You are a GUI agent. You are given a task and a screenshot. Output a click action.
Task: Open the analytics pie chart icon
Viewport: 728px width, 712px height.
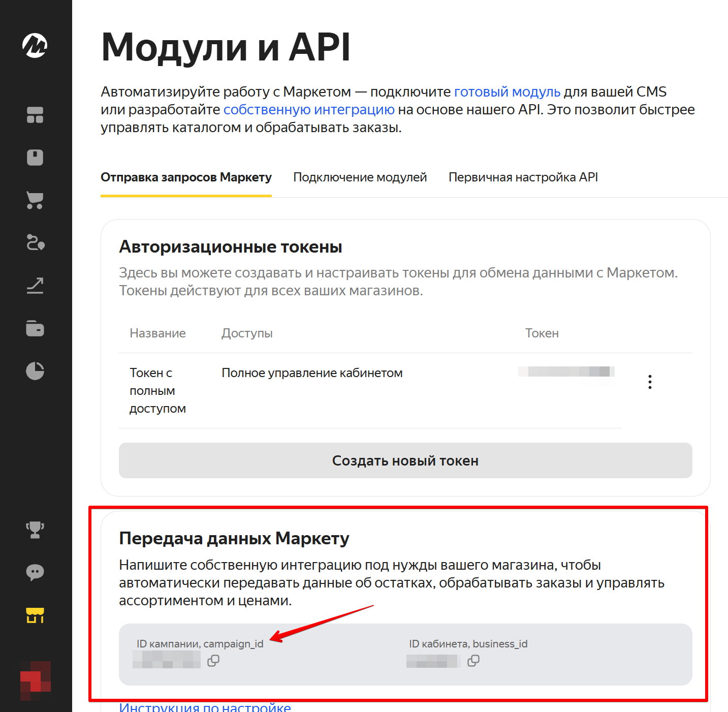point(35,371)
